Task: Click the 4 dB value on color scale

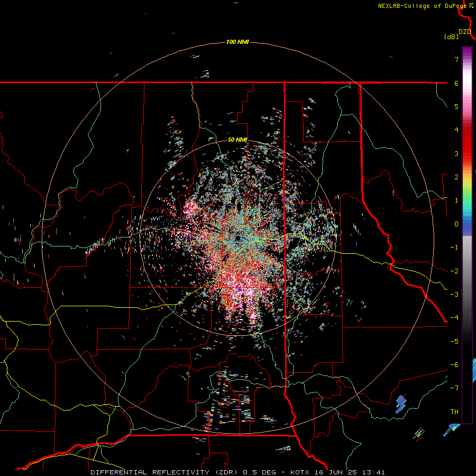Action: (x=456, y=130)
